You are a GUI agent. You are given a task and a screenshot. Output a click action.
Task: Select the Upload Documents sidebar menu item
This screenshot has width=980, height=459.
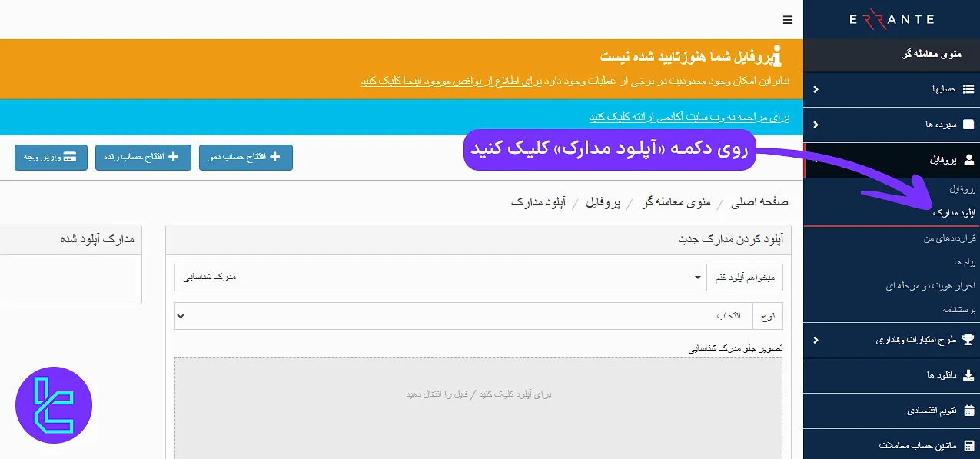tap(954, 213)
